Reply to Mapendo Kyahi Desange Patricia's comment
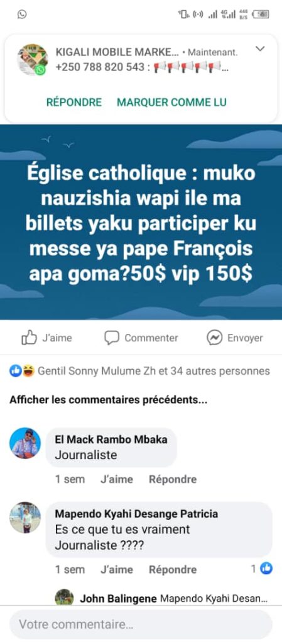The image size is (282, 644). click(173, 570)
